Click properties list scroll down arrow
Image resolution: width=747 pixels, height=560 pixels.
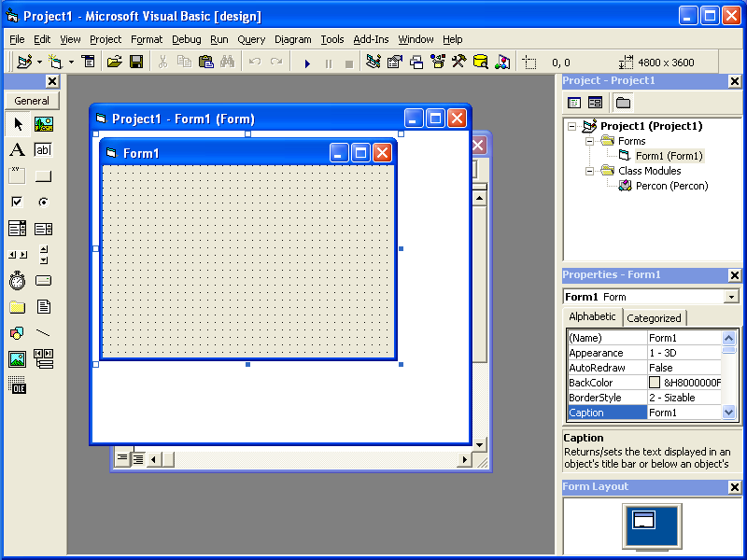[729, 413]
